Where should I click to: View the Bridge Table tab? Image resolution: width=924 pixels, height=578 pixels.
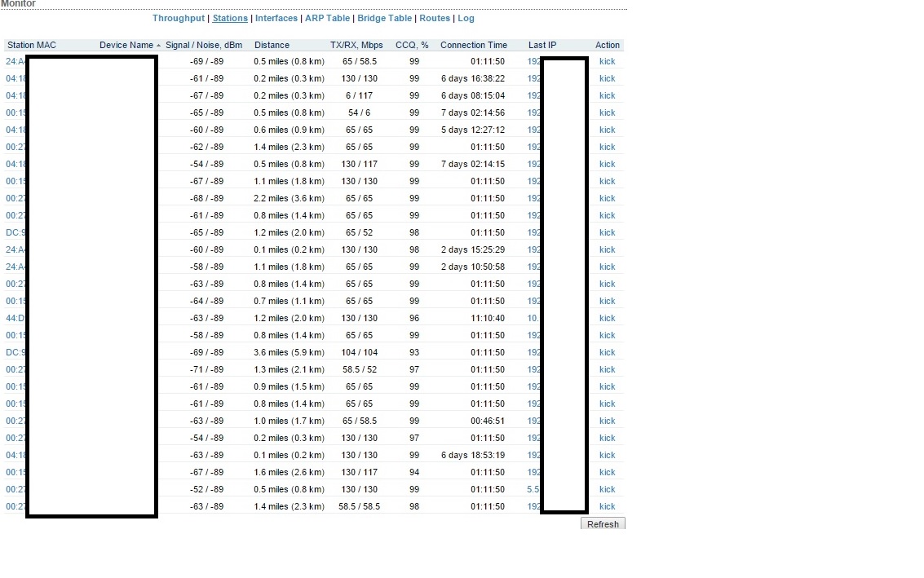(384, 18)
